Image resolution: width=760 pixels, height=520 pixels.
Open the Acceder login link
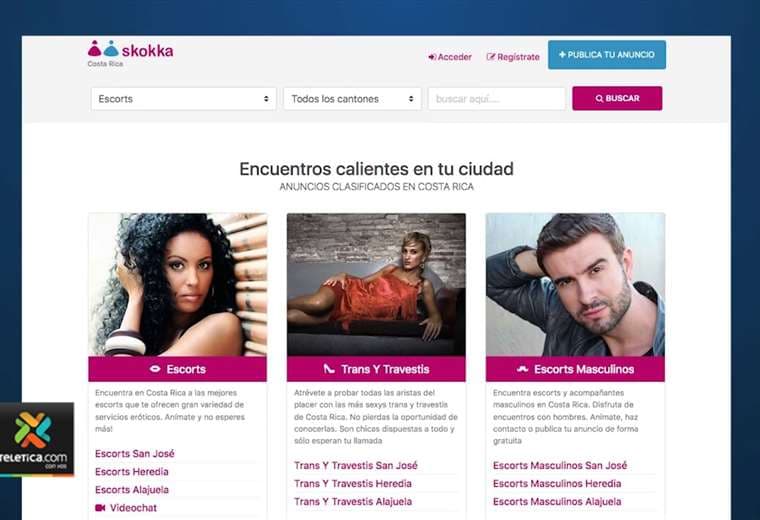[450, 57]
